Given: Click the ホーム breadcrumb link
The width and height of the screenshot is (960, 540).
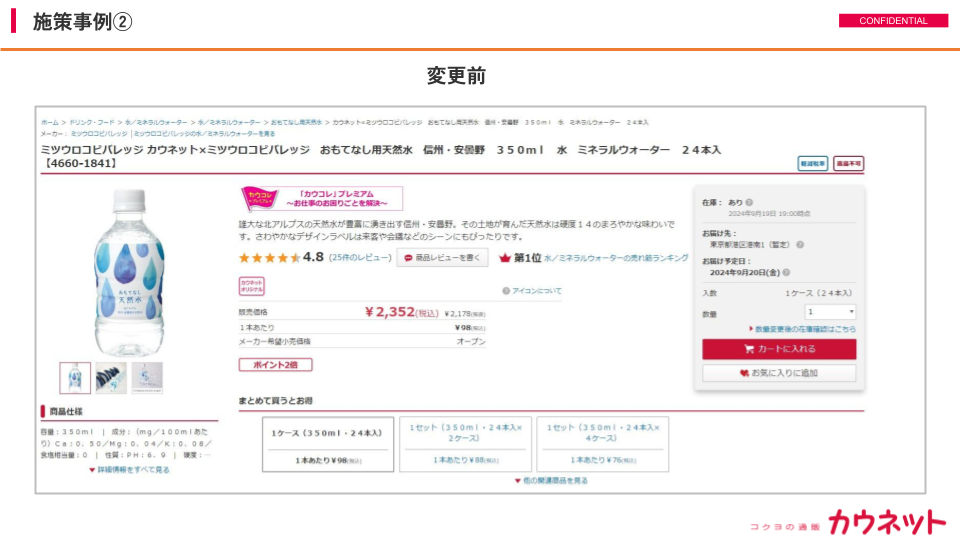Looking at the screenshot, I should click(50, 122).
